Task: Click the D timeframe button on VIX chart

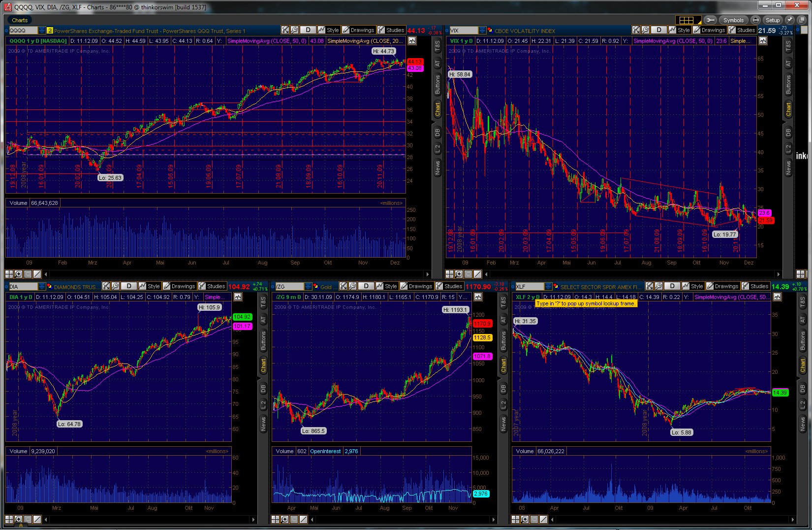Action: tap(659, 30)
